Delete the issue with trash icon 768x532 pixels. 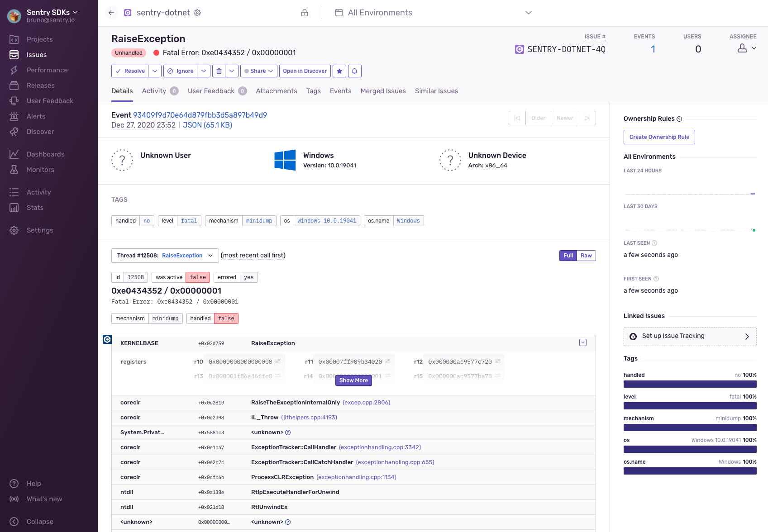(219, 71)
